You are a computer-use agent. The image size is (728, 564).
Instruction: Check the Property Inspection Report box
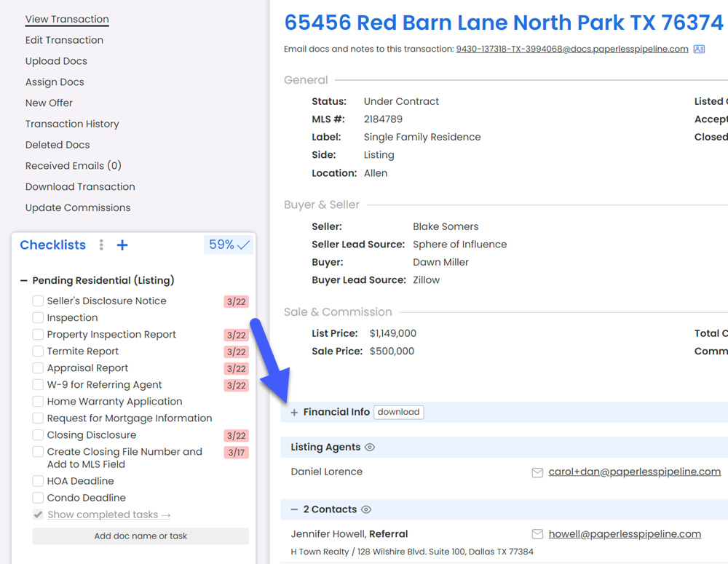tap(38, 334)
